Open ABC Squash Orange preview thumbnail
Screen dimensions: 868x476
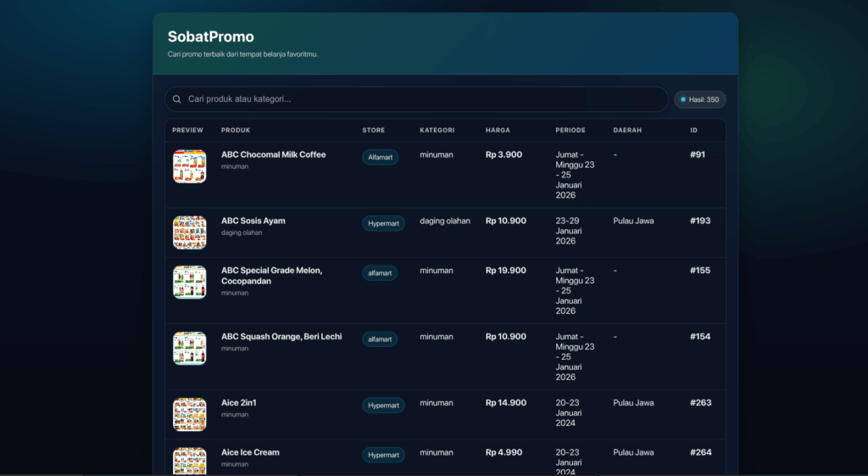pos(189,349)
